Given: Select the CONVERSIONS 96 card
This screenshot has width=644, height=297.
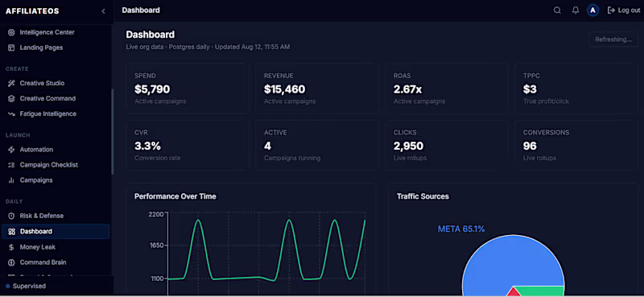Looking at the screenshot, I should [576, 145].
